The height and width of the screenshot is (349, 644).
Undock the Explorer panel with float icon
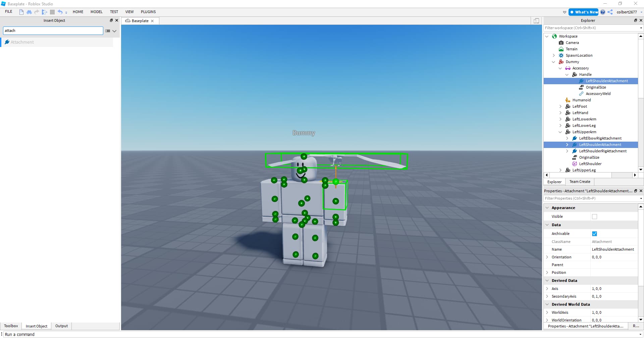[x=635, y=20]
